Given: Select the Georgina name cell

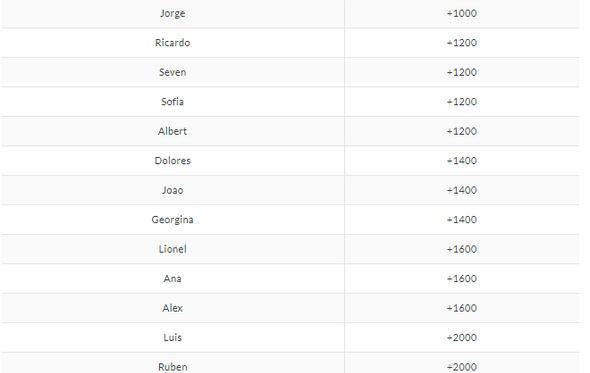Looking at the screenshot, I should 172,220.
